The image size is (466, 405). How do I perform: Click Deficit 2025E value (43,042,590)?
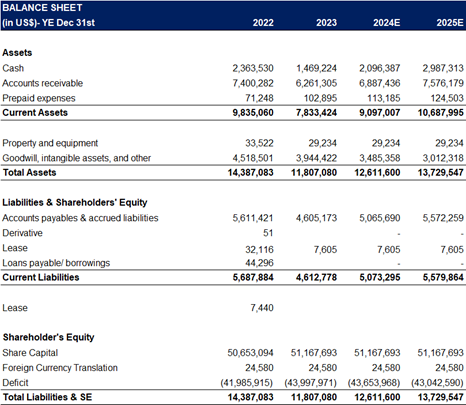[x=437, y=383]
